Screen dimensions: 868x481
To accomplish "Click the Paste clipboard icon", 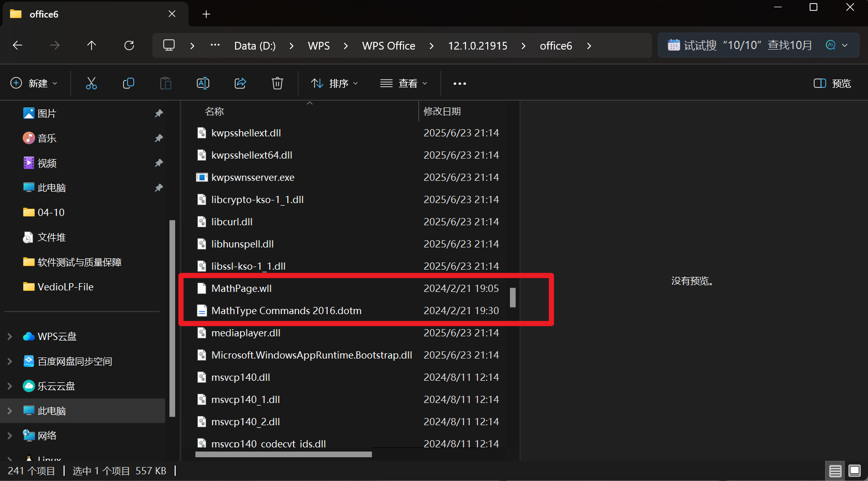I will (x=166, y=83).
